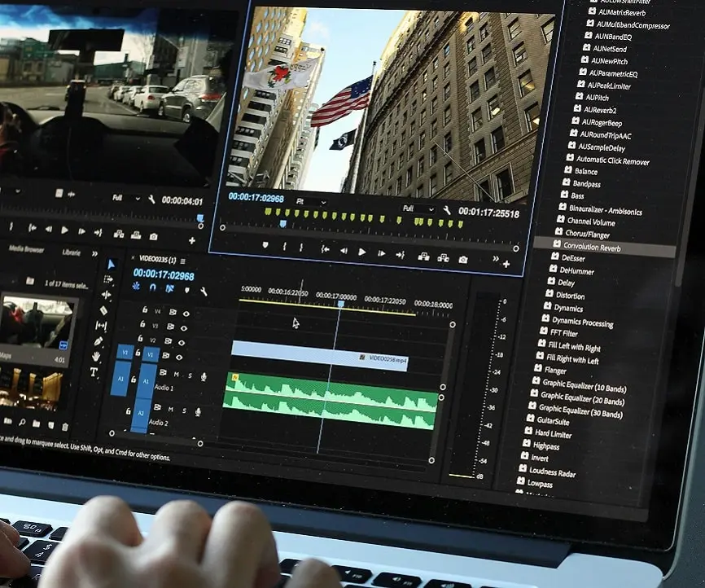Mute the Audio 1 track

coord(176,375)
